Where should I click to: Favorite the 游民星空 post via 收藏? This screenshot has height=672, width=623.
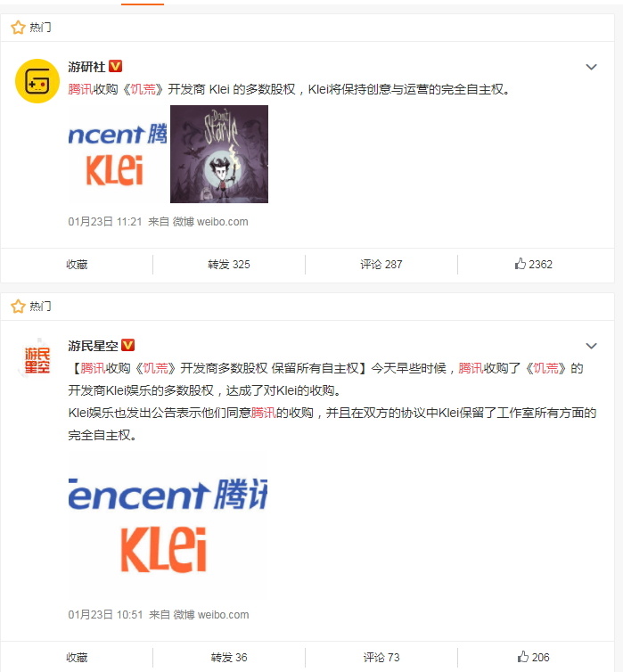[x=78, y=658]
